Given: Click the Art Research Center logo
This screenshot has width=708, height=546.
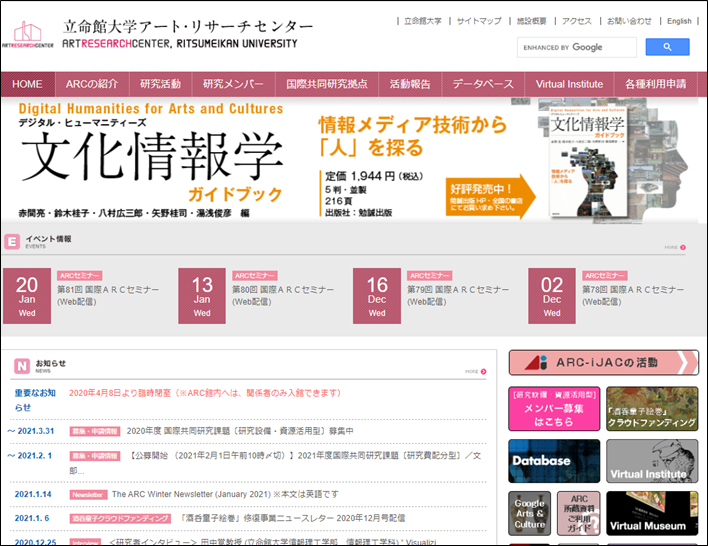Looking at the screenshot, I should click(28, 34).
